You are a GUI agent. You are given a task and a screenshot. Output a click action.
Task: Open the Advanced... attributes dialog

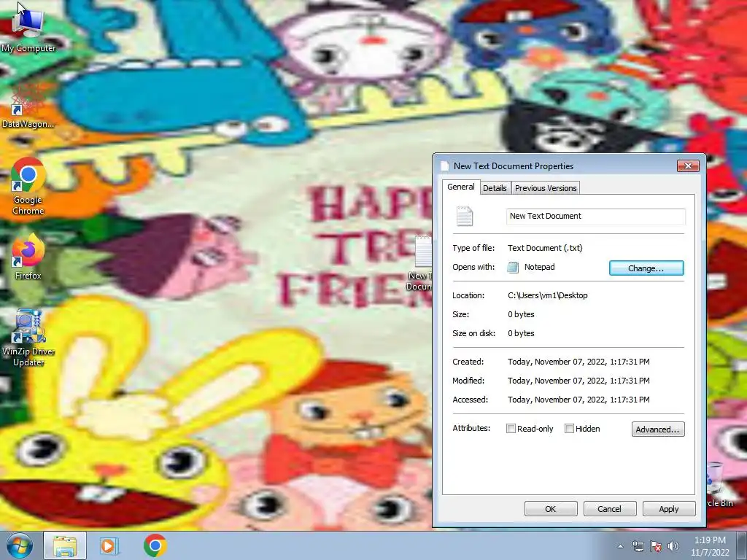tap(658, 429)
